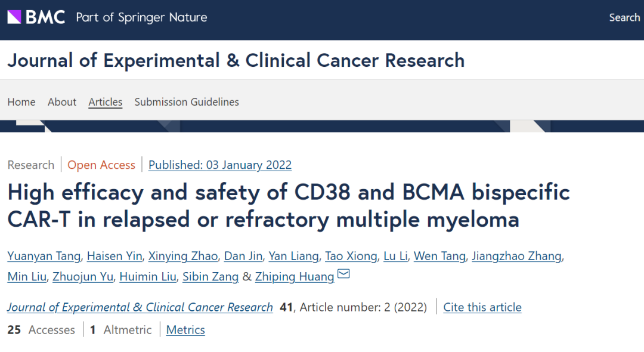
Task: Open the About menu item
Action: click(62, 102)
